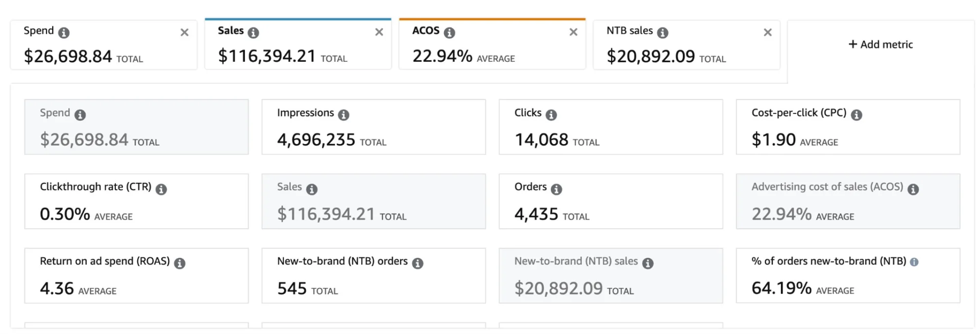Image resolution: width=980 pixels, height=334 pixels.
Task: Open Return on ad spend info icon
Action: point(180,264)
